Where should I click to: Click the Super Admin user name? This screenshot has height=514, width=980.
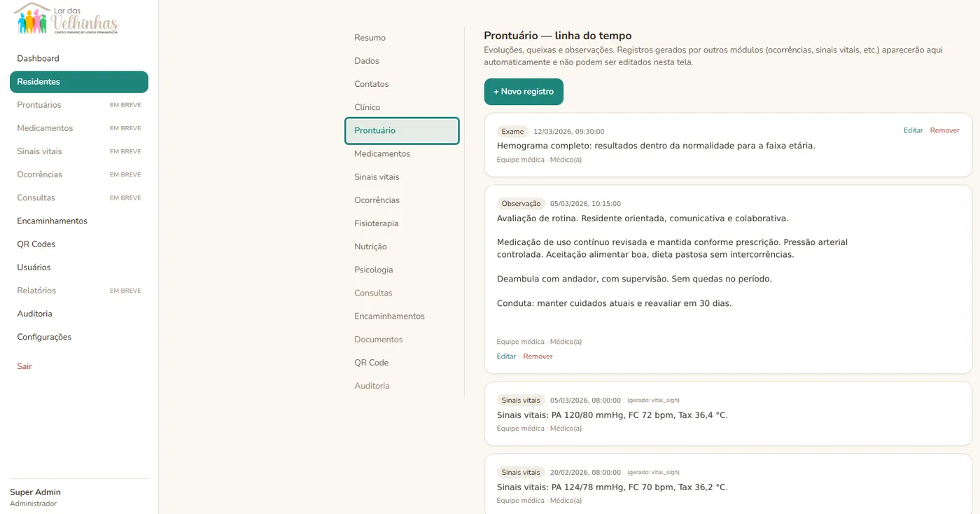click(35, 492)
